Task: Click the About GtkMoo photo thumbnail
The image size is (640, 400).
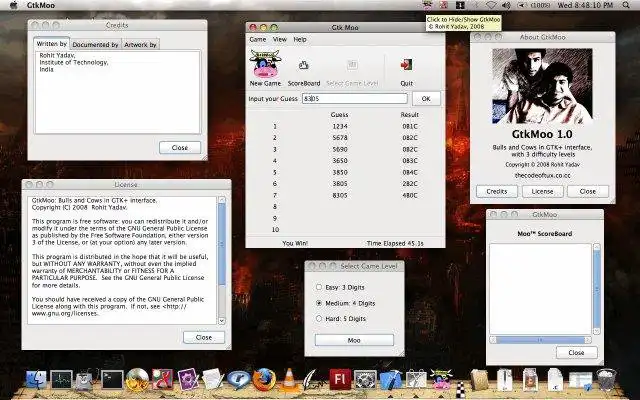Action: point(542,86)
